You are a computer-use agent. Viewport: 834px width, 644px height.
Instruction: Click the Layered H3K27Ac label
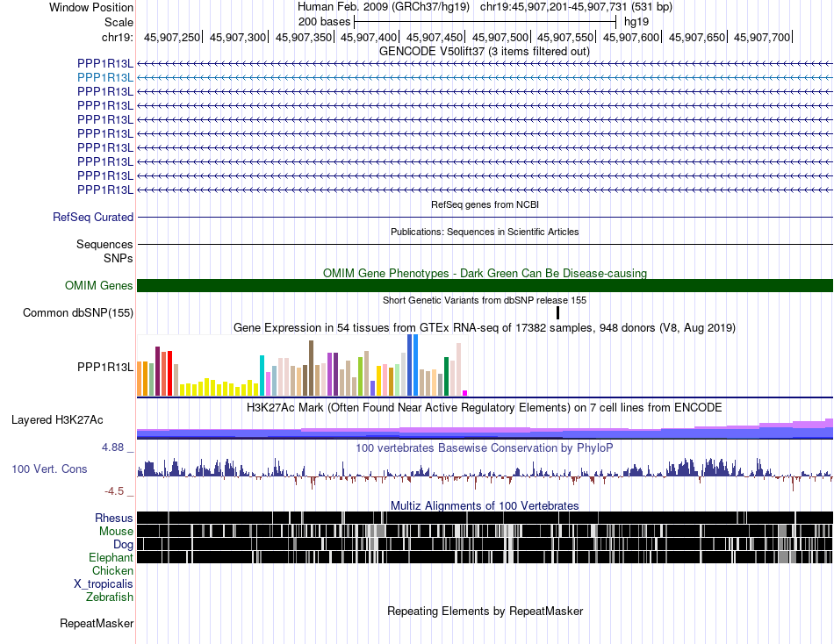click(x=57, y=420)
